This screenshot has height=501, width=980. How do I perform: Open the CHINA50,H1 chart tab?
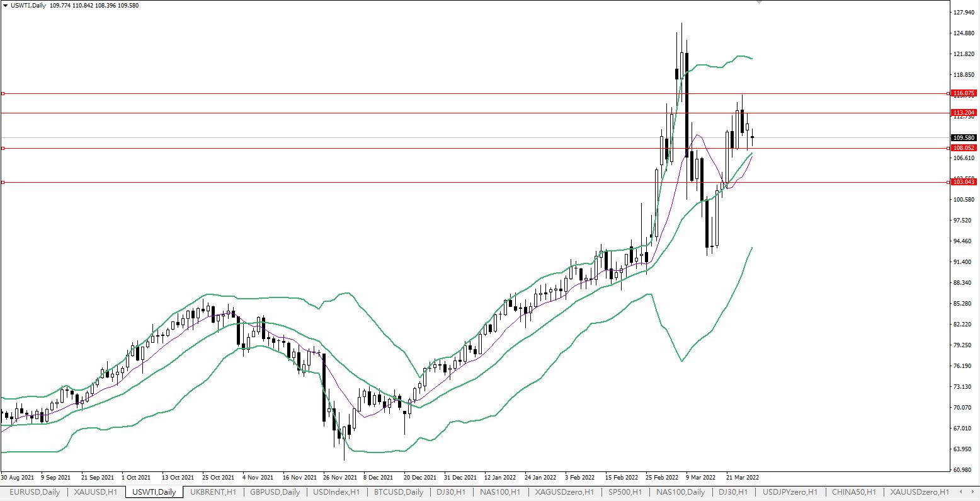(x=853, y=492)
